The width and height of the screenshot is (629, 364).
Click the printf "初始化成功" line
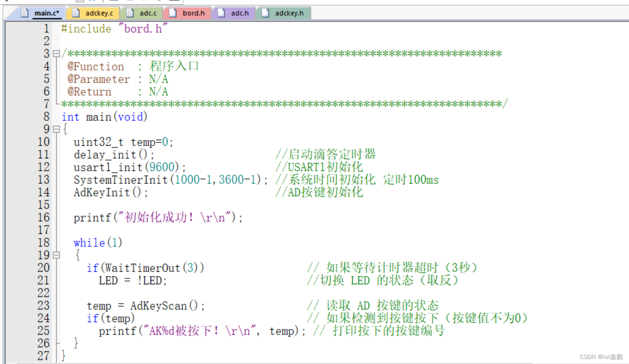pos(158,217)
